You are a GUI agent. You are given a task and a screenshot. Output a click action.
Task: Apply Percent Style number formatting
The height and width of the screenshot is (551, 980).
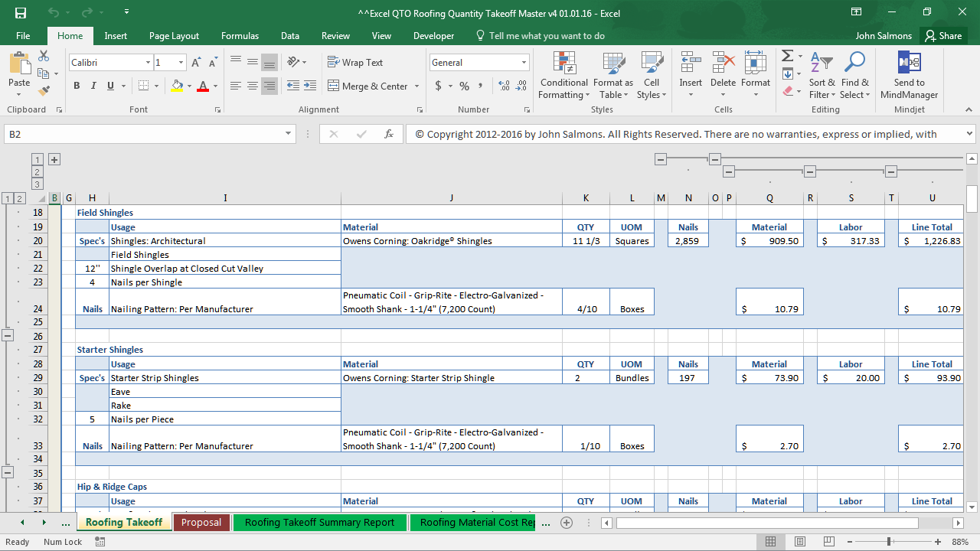(x=464, y=86)
